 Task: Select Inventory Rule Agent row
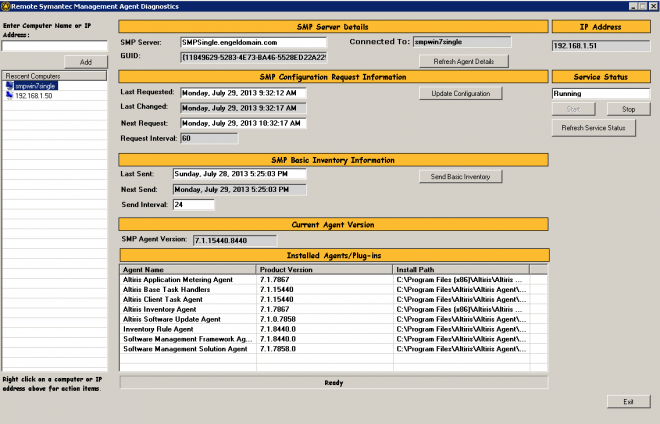point(333,329)
